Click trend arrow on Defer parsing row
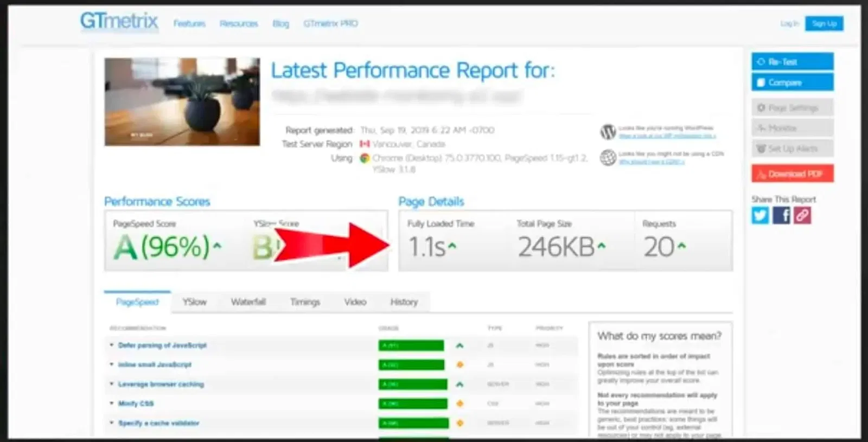The width and height of the screenshot is (868, 442). [460, 345]
